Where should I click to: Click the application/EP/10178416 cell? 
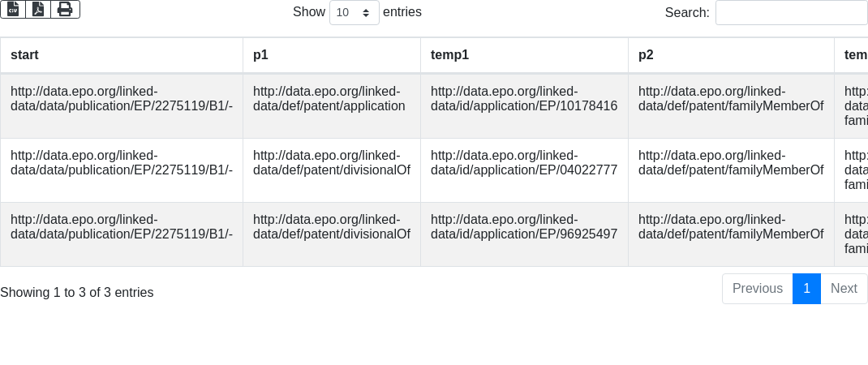point(523,99)
